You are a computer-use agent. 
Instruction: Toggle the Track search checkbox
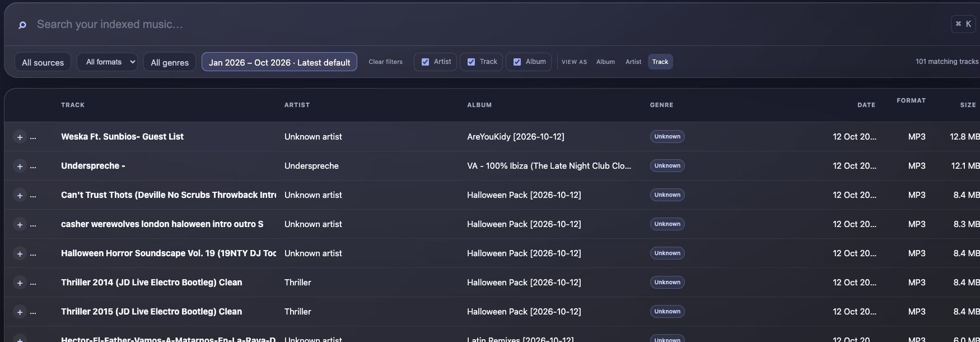point(472,62)
